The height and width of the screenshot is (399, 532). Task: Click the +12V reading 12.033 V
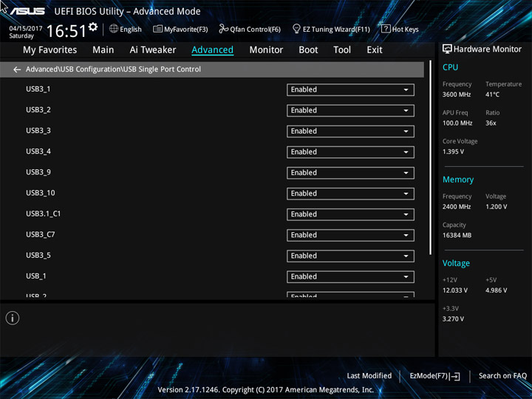tap(455, 290)
